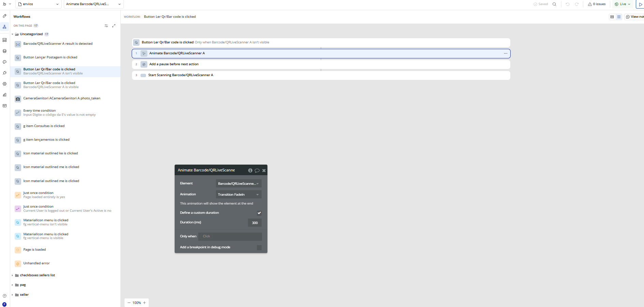Image resolution: width=644 pixels, height=307 pixels.
Task: Select Unhandled error workflow
Action: (x=65, y=263)
